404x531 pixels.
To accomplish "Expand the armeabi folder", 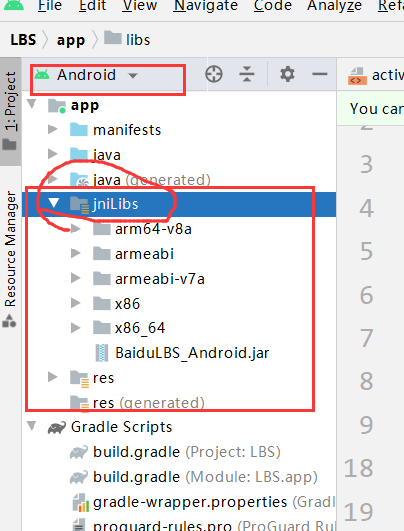I will [x=76, y=253].
